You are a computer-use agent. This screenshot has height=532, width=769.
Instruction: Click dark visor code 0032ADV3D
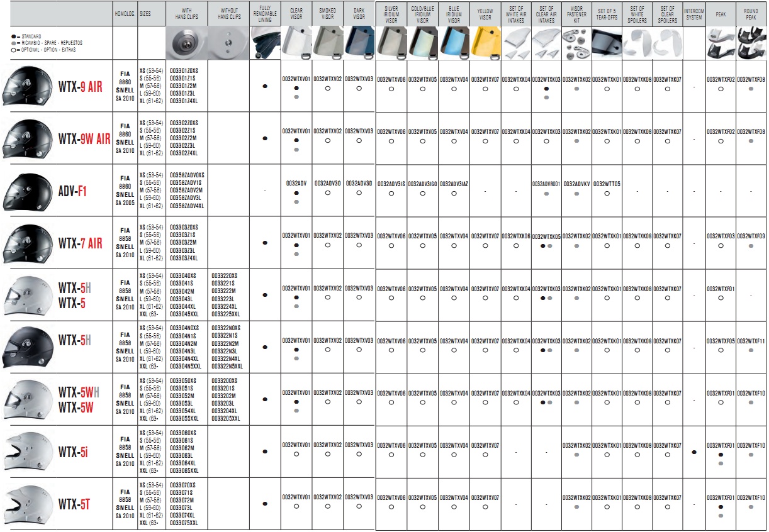359,184
